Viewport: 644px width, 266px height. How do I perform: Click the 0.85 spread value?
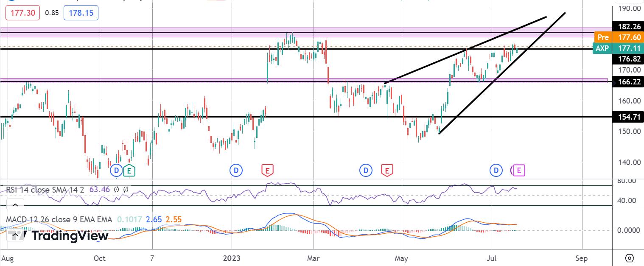point(52,13)
